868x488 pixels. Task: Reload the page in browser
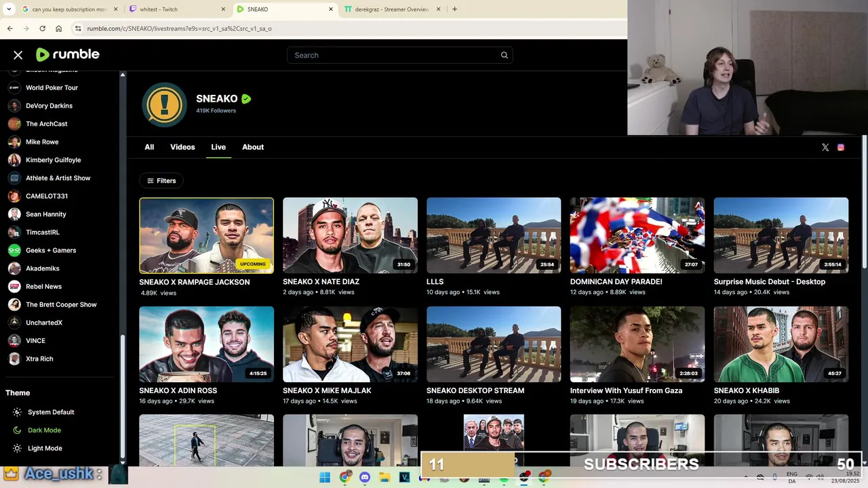point(42,28)
